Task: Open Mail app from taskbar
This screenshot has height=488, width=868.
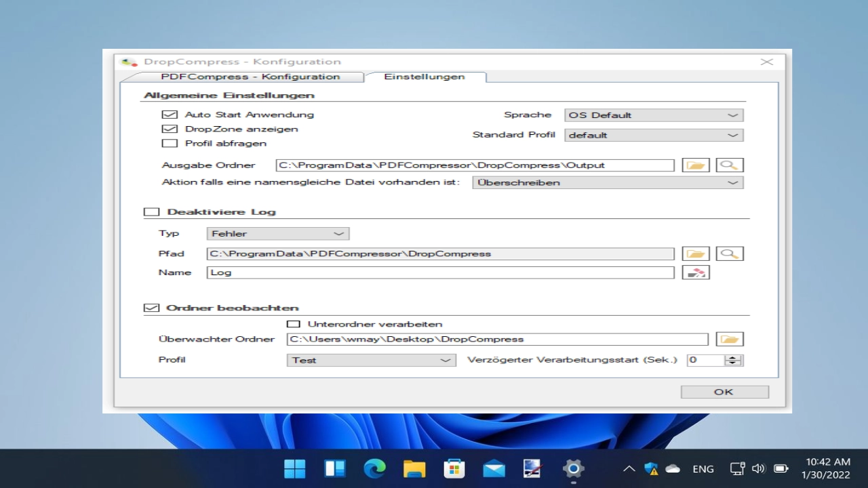Action: [494, 468]
